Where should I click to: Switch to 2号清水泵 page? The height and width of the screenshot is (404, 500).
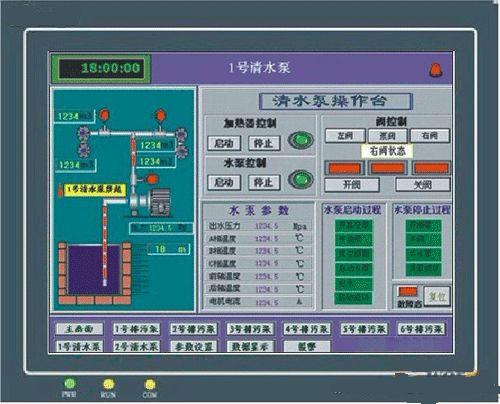point(136,347)
